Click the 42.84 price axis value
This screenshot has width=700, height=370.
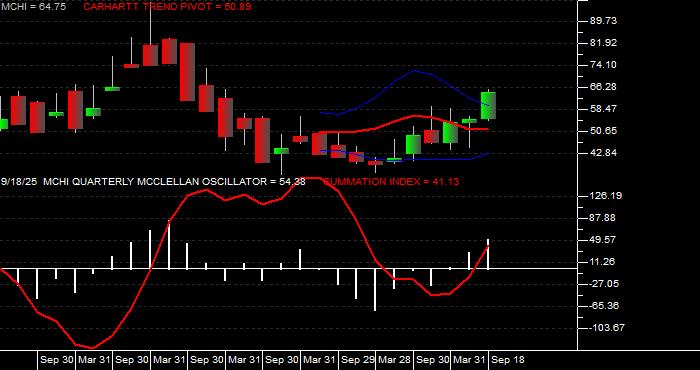(603, 153)
